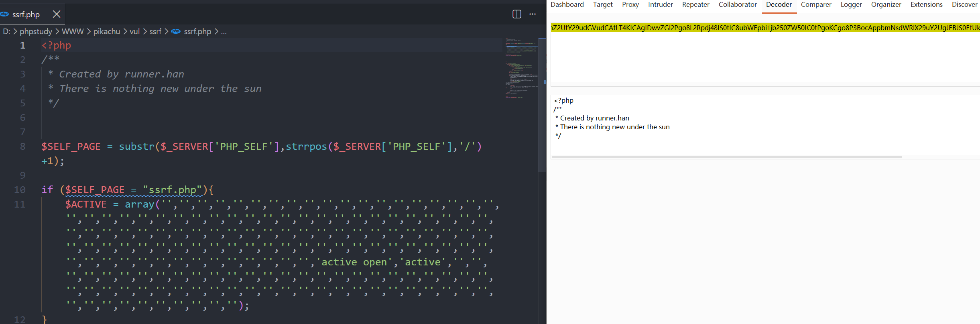Open the ssrf.php breadcrumb file entry
The width and height of the screenshot is (980, 324).
pyautogui.click(x=197, y=31)
